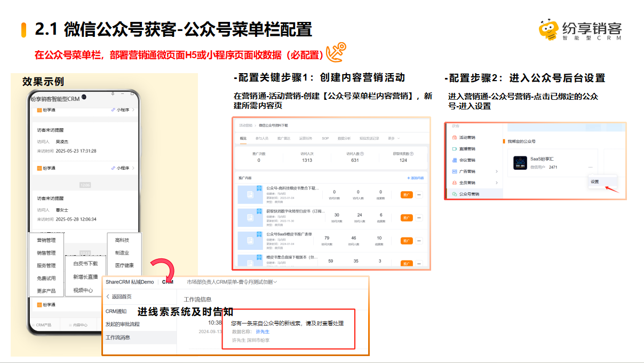Choose 医疗健康 in the phone submenu
This screenshot has height=363, width=644.
point(124,265)
